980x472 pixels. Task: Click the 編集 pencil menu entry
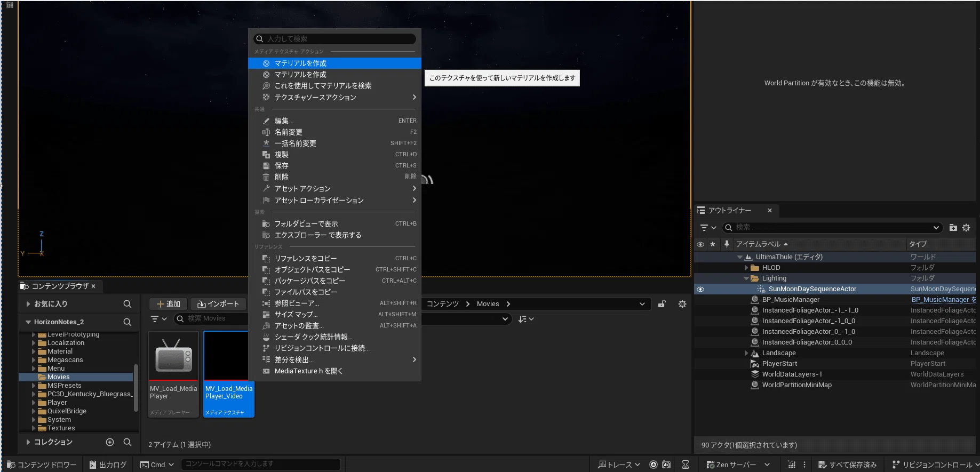pyautogui.click(x=335, y=121)
